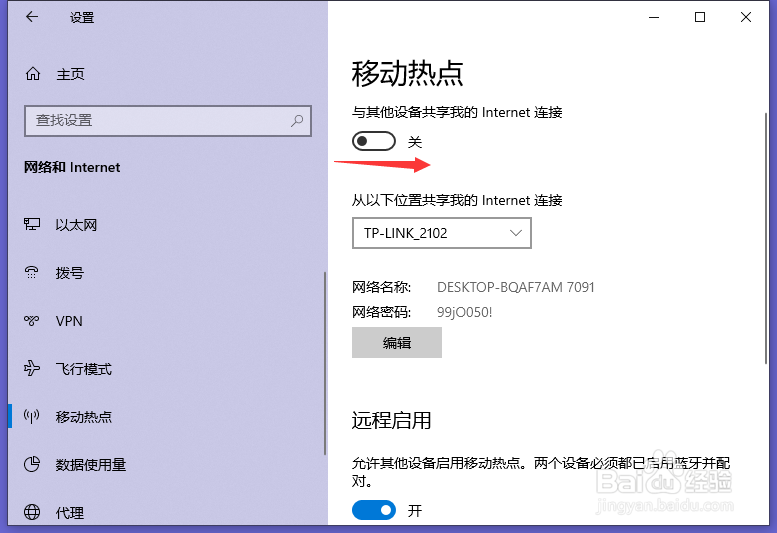Focus the 查找设置 search box

167,120
